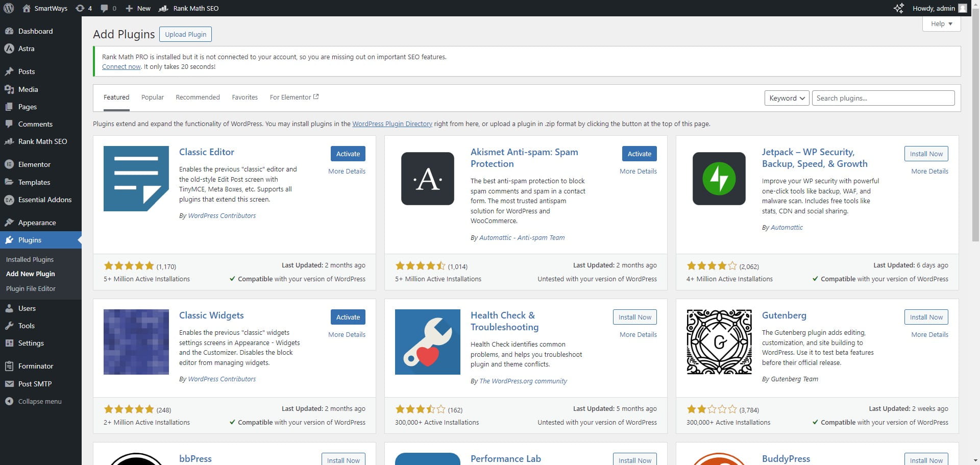Click the Upload Plugin button
The width and height of the screenshot is (980, 465).
[x=185, y=34]
